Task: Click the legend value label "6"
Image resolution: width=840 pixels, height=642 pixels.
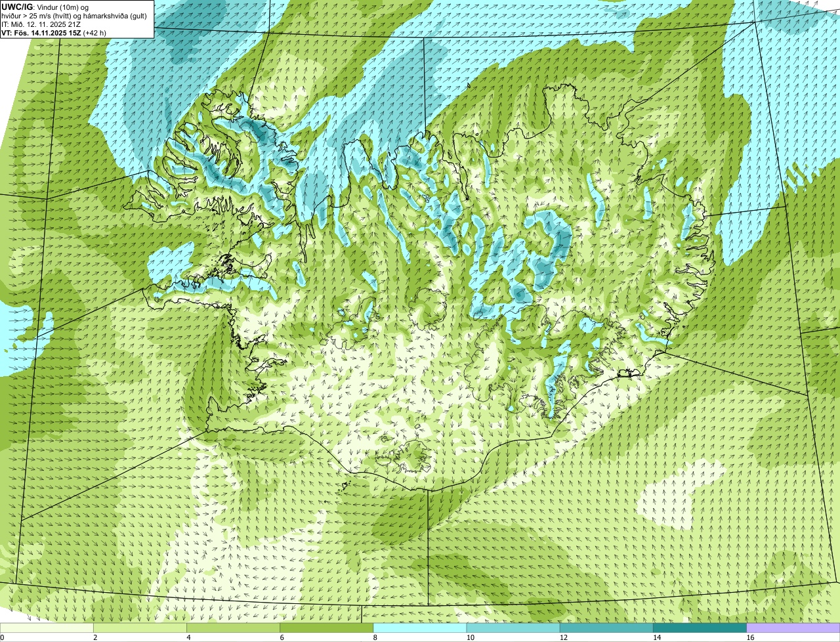Action: coord(282,637)
